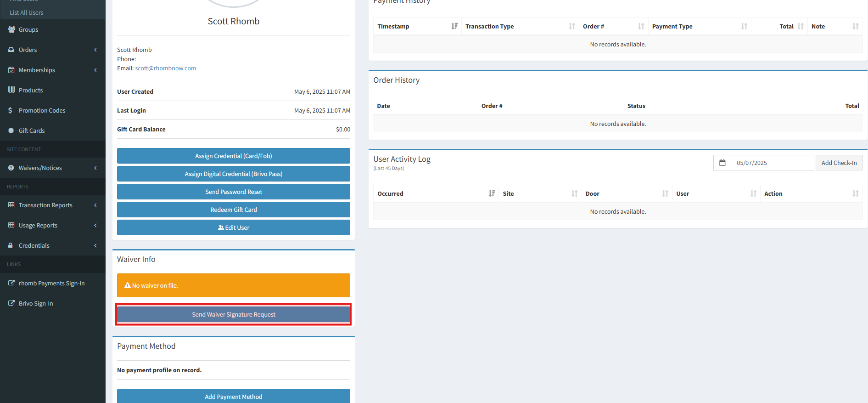
Task: Open the Brivo Sign-In external link
Action: pos(36,303)
